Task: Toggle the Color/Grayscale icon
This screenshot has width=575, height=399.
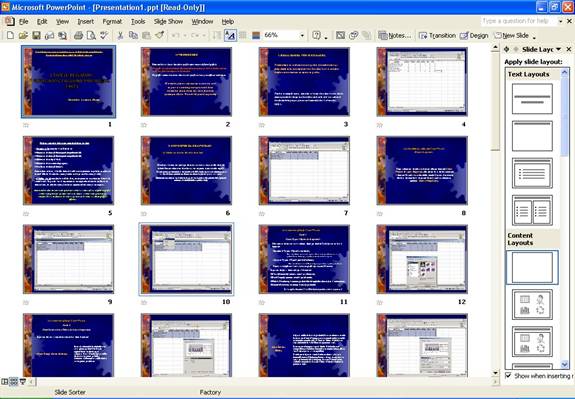Action: pos(256,36)
